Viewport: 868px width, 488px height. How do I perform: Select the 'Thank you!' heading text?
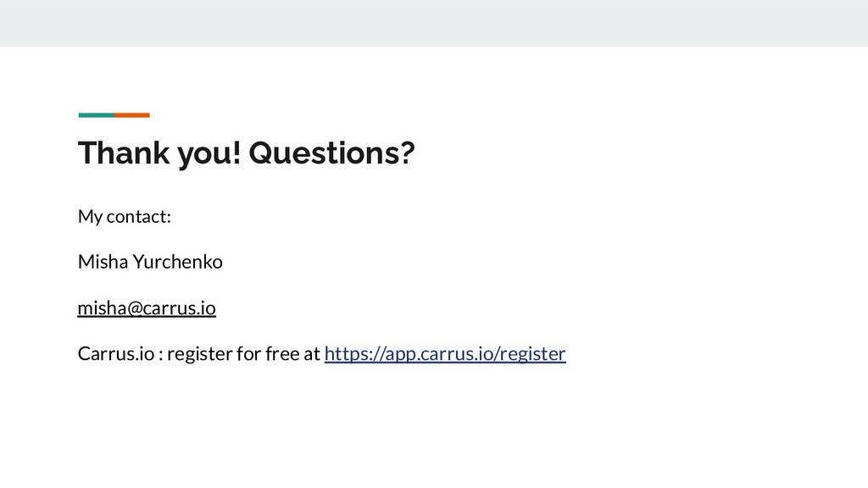click(x=159, y=153)
